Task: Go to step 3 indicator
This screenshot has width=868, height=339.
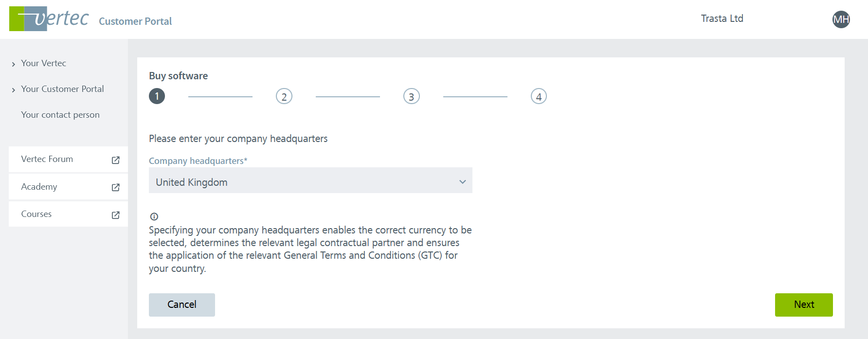Action: 412,96
